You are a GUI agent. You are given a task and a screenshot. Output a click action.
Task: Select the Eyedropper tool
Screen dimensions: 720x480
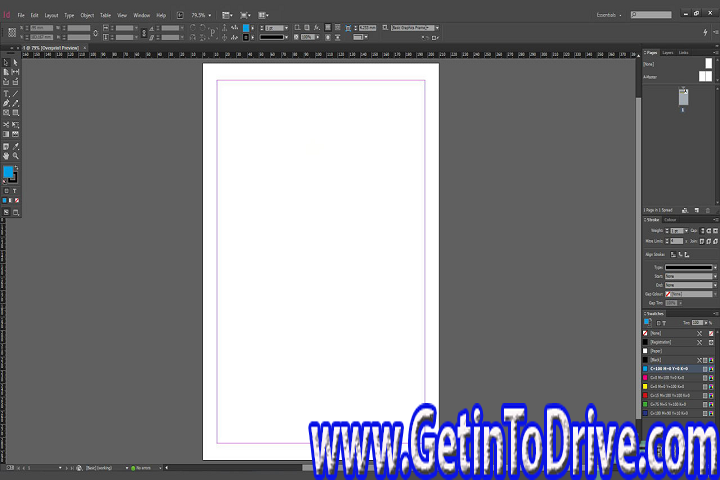pyautogui.click(x=16, y=147)
